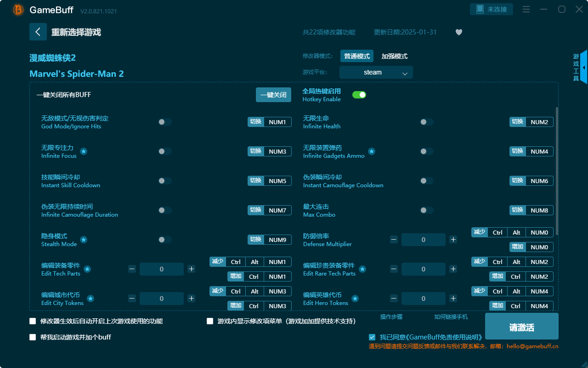
Task: Click the 一键关闭 close all buffs button
Action: [x=273, y=94]
